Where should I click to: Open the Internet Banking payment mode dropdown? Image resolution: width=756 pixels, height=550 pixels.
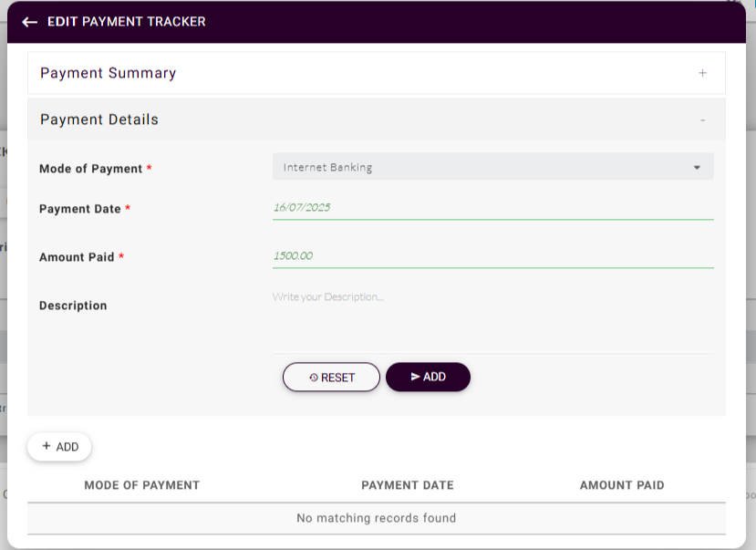[x=483, y=168]
